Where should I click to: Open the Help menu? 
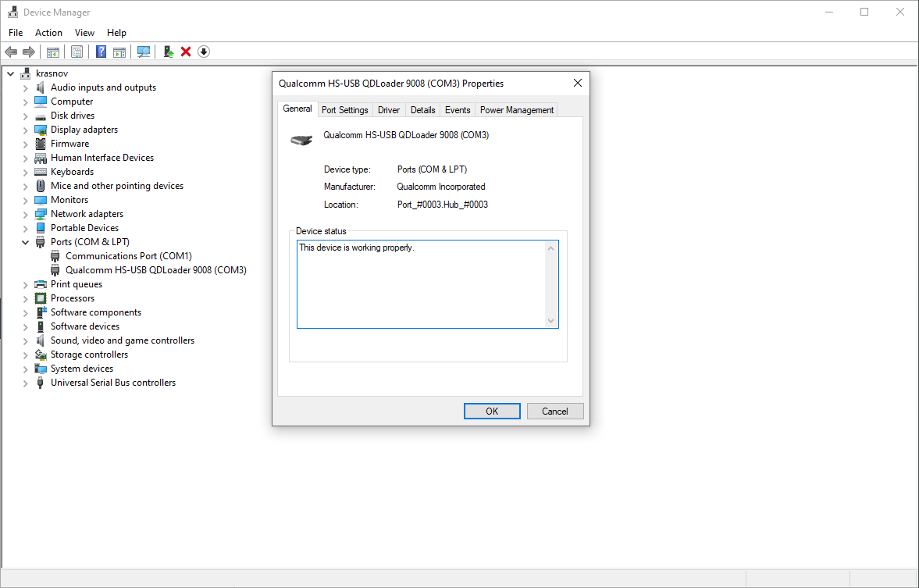pos(116,33)
